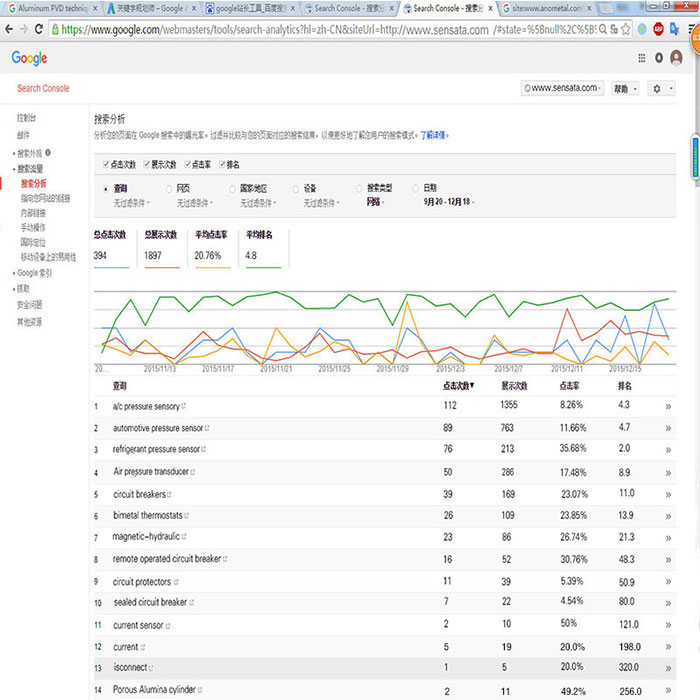Open details arrows for isconnect row
This screenshot has width=700, height=700.
(668, 668)
